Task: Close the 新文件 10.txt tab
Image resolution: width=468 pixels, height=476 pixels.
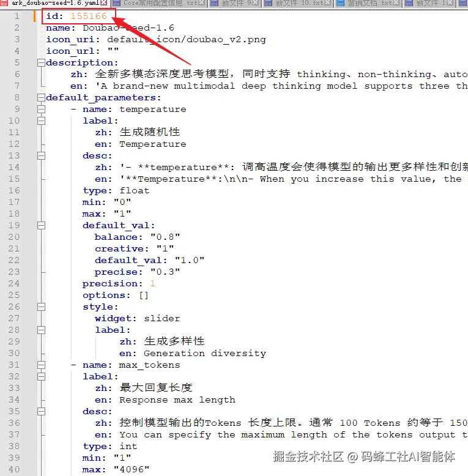Action: (327, 3)
